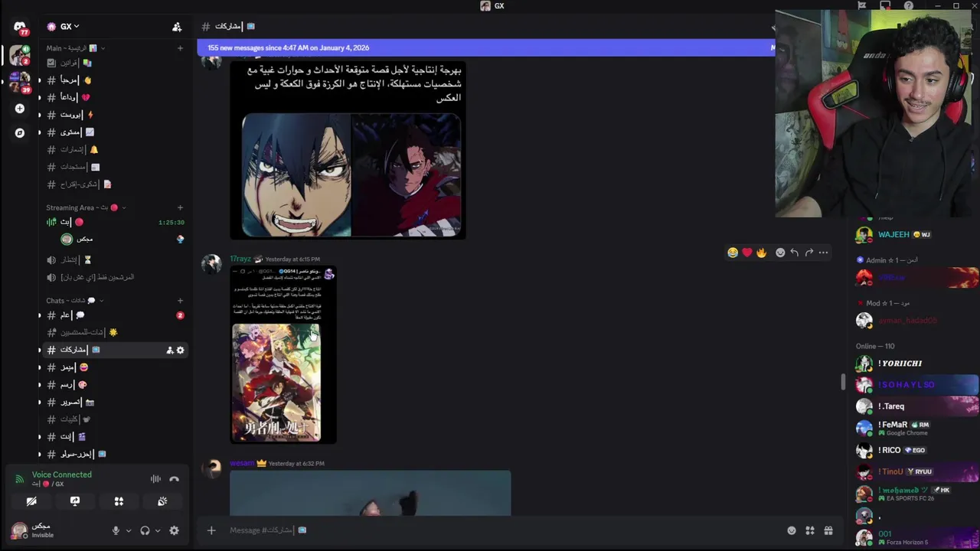Edit channel gear on مشاركات channel row
This screenshot has height=551, width=980.
click(181, 350)
